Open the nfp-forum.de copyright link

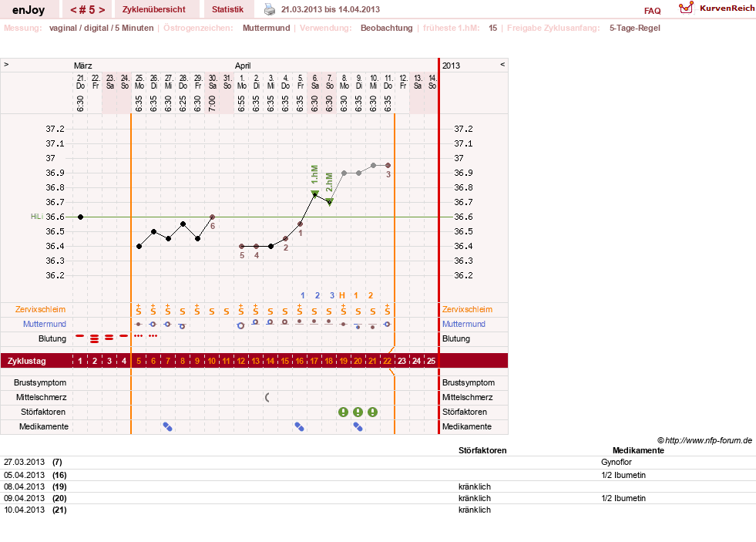[705, 440]
